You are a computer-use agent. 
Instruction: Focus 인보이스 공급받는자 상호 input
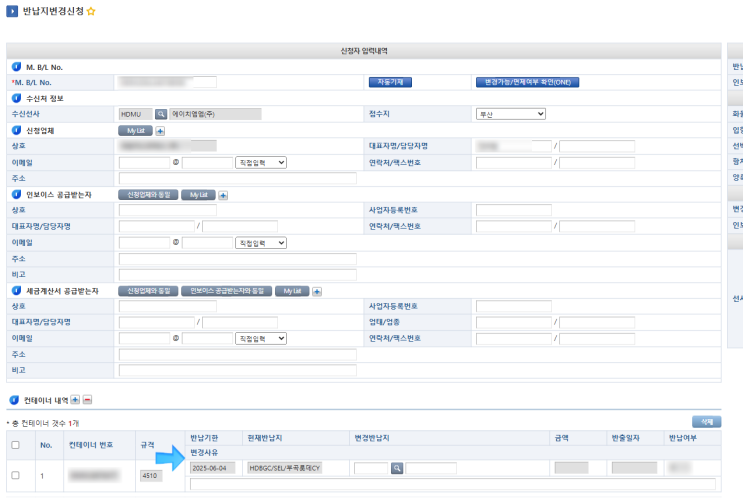click(168, 210)
